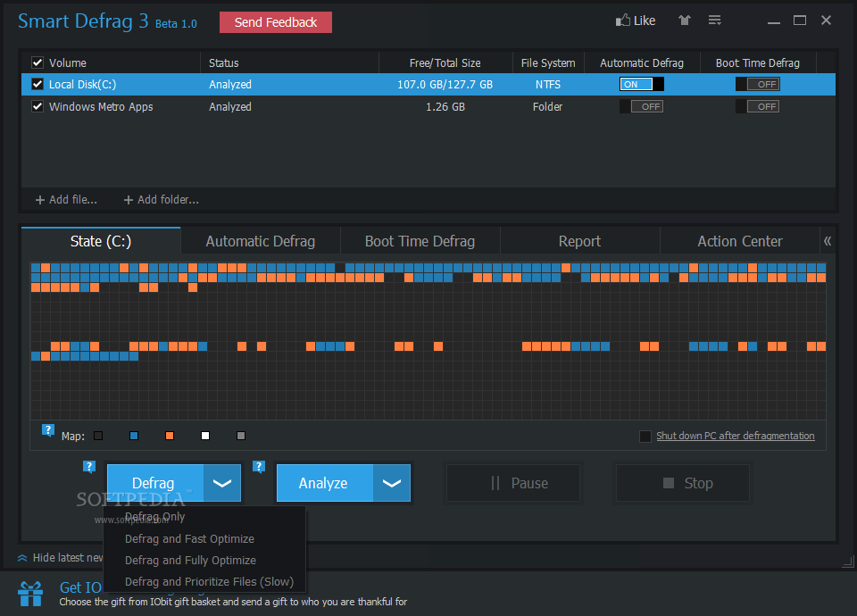
Task: Click the white map legend swatch
Action: [205, 436]
